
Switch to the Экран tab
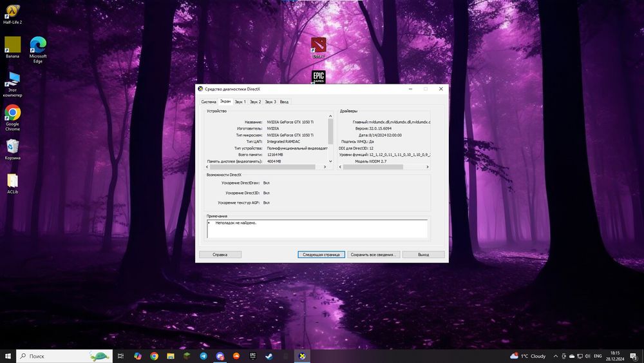(225, 101)
